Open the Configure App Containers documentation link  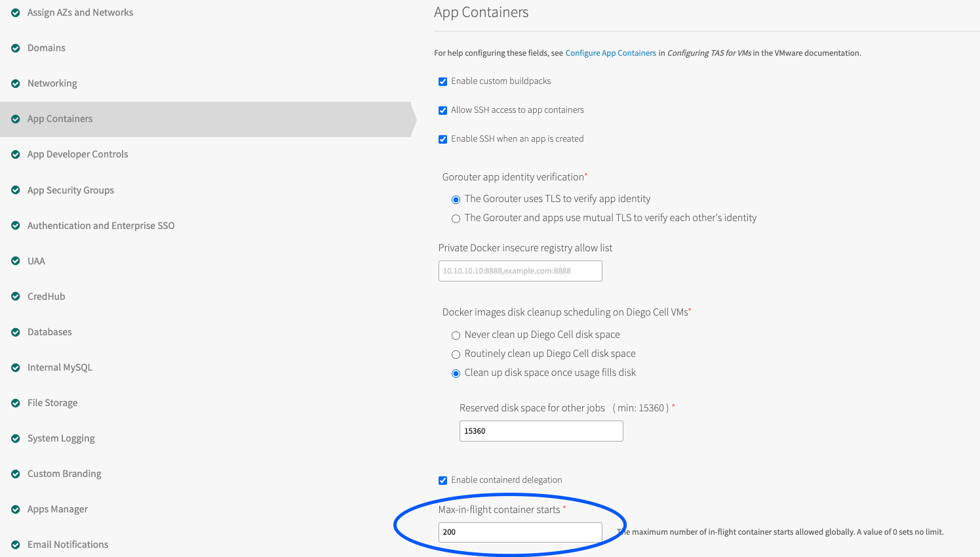click(x=610, y=53)
